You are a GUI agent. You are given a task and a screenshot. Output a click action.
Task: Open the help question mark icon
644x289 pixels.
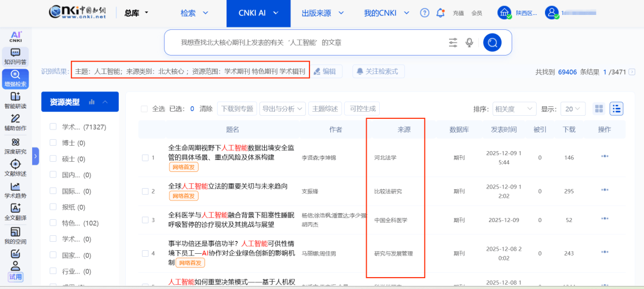(x=425, y=13)
